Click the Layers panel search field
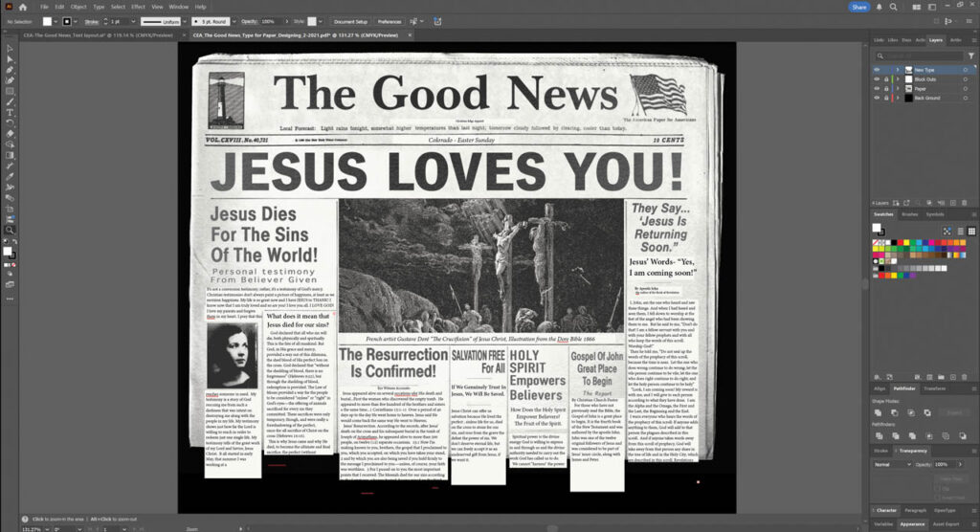The height and width of the screenshot is (532, 980). pyautogui.click(x=919, y=56)
